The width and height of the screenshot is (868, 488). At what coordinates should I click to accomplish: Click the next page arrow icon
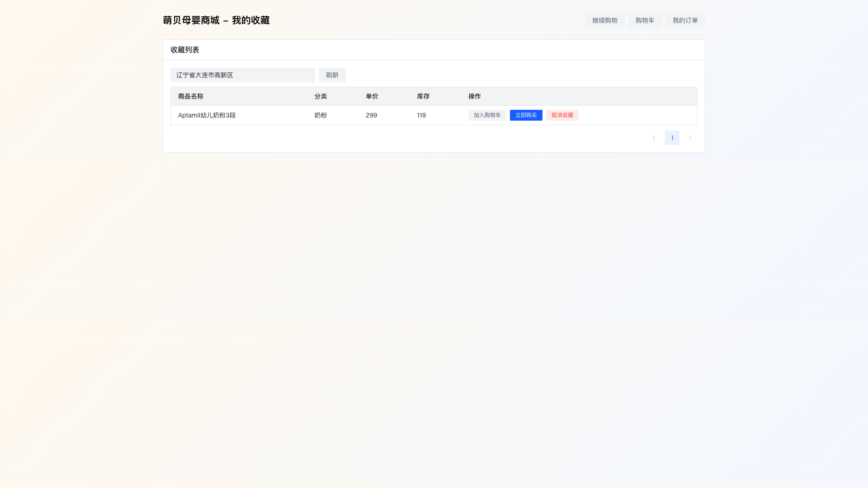690,138
